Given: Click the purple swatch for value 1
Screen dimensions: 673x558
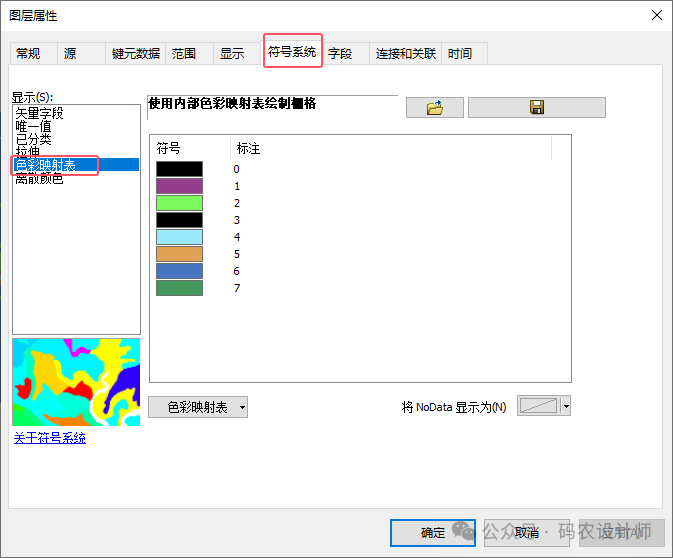Looking at the screenshot, I should tap(179, 186).
